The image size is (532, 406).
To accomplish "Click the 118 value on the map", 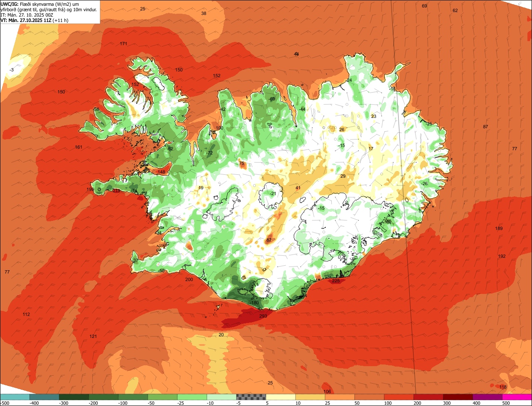I will (503, 387).
